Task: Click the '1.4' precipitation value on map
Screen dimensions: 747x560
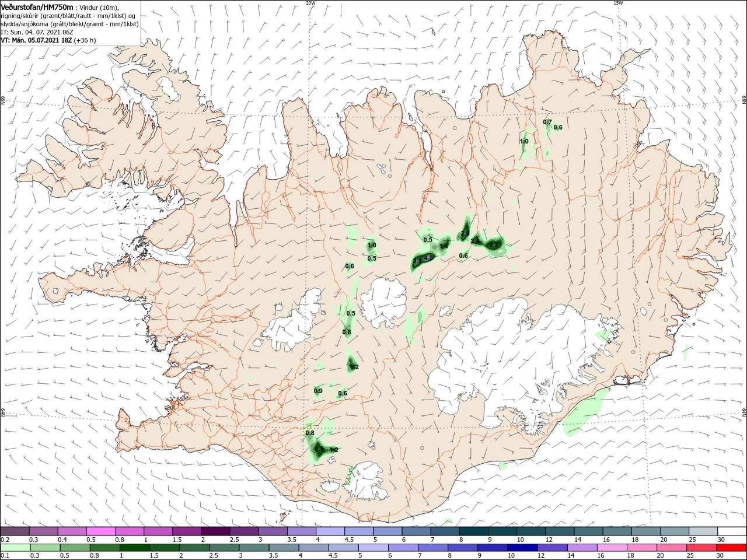Action: pos(444,246)
